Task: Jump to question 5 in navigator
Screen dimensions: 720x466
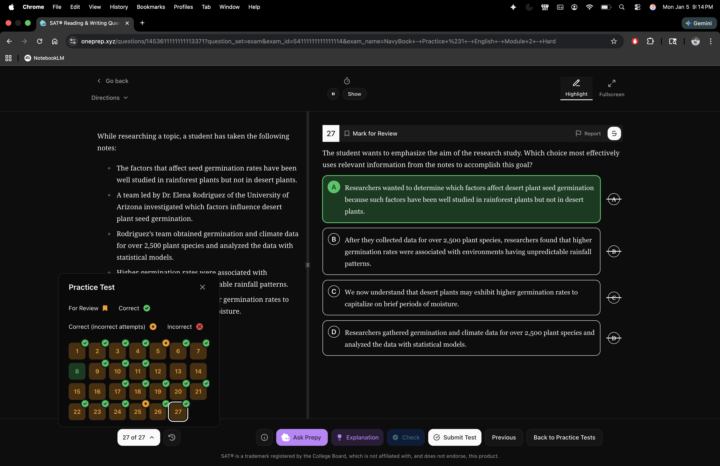Action: pyautogui.click(x=158, y=351)
